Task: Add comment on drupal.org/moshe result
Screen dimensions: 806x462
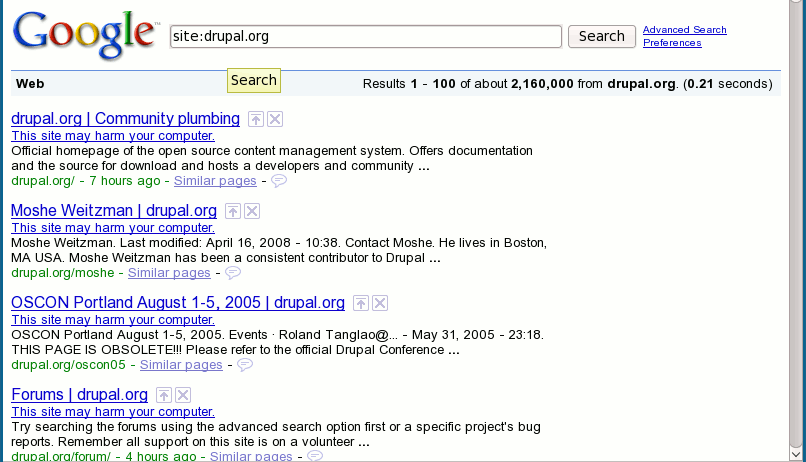Action: [233, 273]
